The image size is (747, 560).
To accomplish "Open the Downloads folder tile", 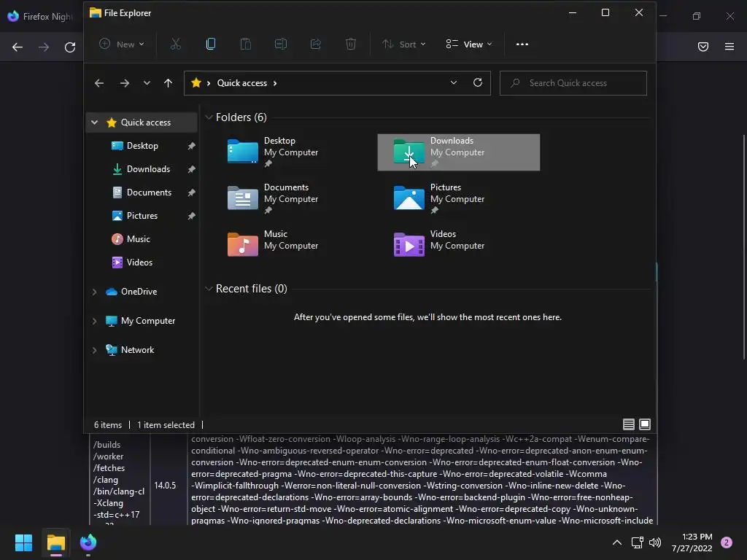I will tap(459, 152).
